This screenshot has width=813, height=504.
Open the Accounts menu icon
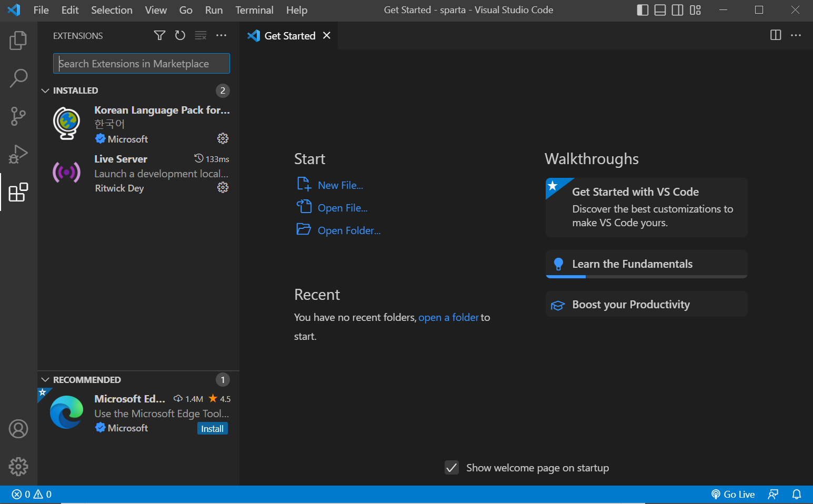pyautogui.click(x=18, y=429)
